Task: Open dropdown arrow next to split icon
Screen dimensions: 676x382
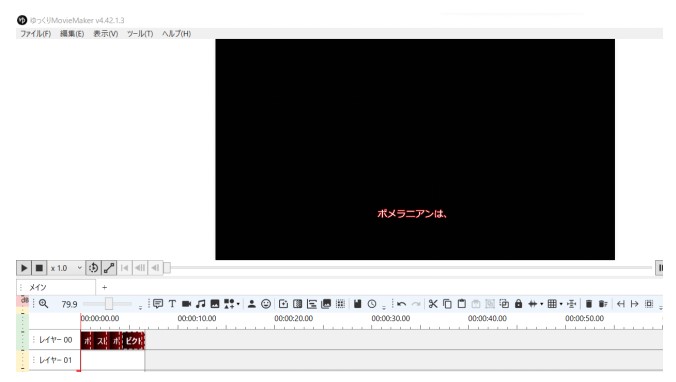Action: pyautogui.click(x=541, y=304)
